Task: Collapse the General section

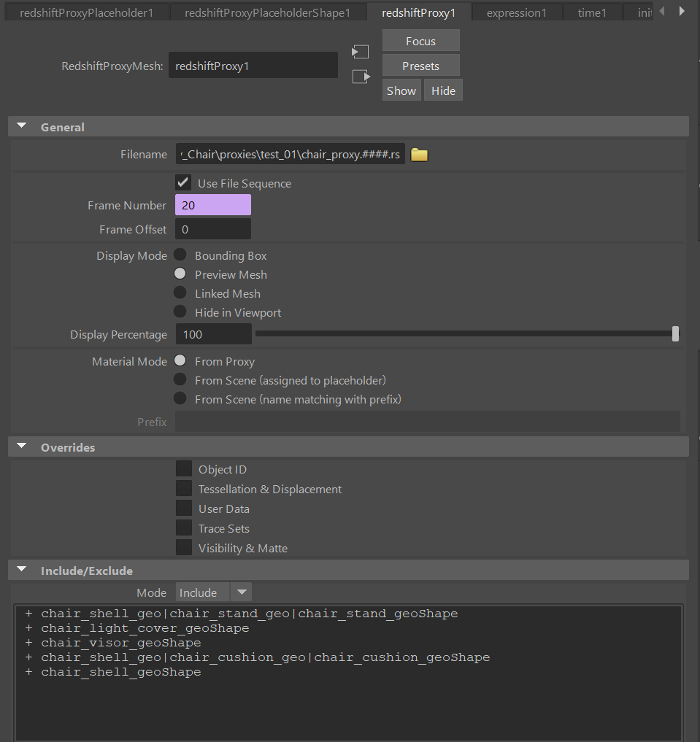Action: tap(22, 126)
